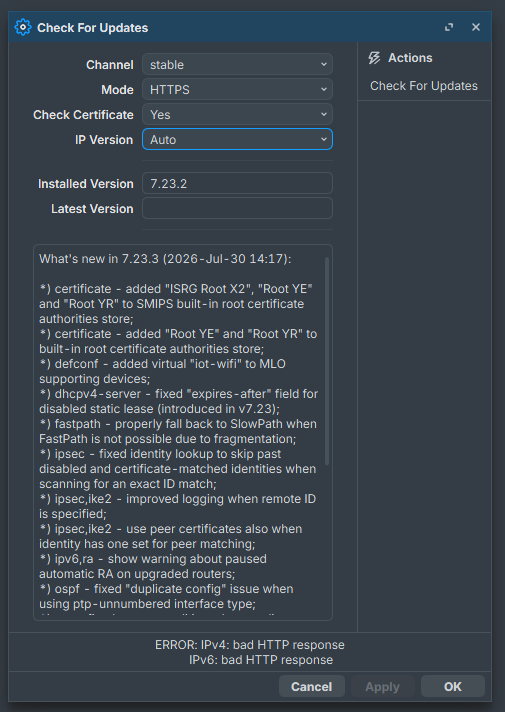Click the Actions lightning bolt icon

[x=374, y=58]
